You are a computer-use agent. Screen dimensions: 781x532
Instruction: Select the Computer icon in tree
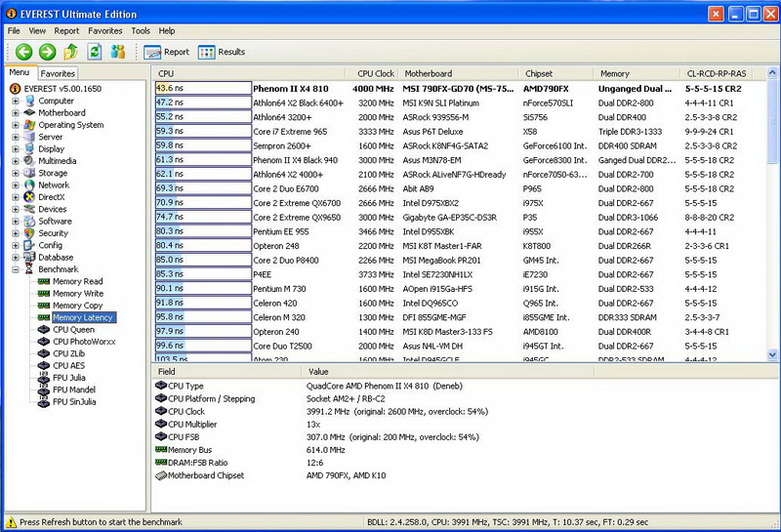pos(30,101)
